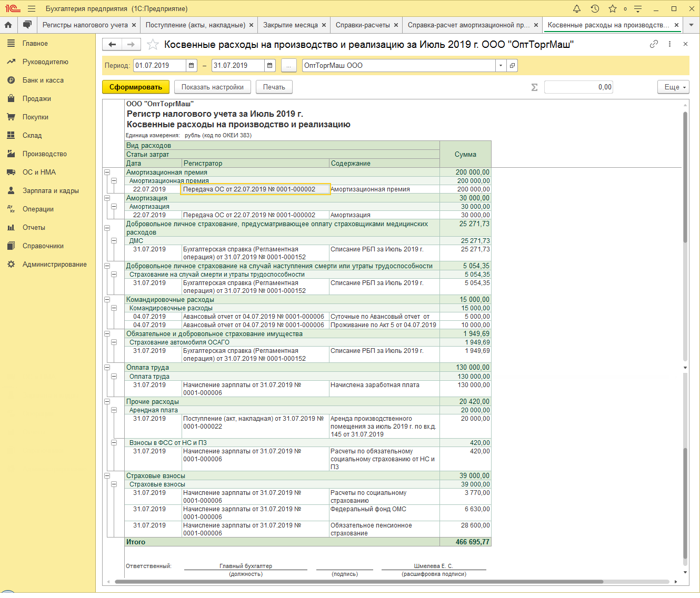
Task: Open Справочники in the sidebar
Action: pos(43,246)
